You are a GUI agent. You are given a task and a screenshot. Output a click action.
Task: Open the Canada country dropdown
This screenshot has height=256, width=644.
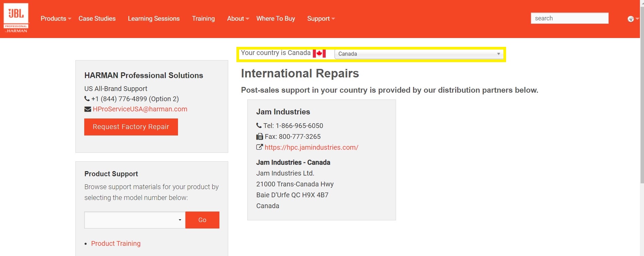click(419, 54)
